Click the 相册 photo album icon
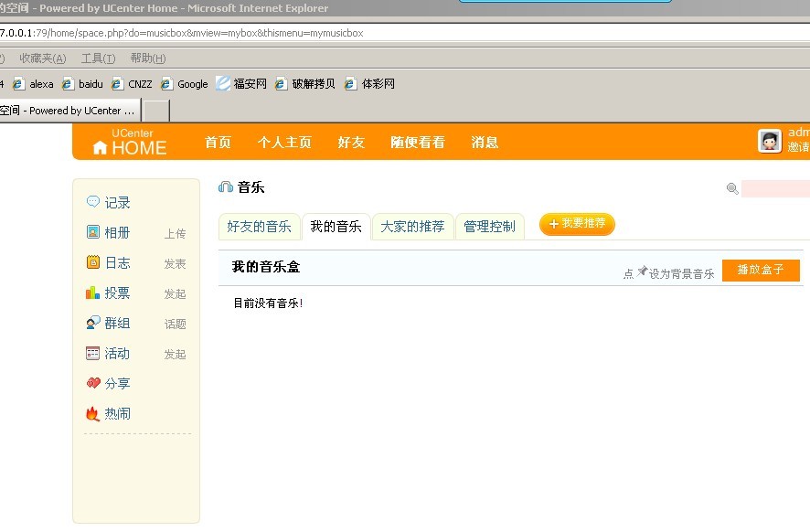Viewport: 810px width, 532px height. click(93, 232)
